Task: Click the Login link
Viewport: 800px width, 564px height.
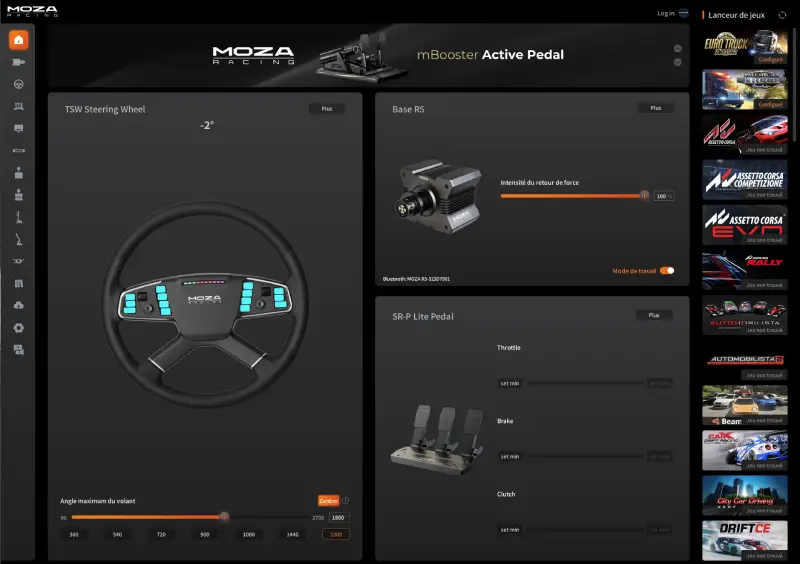Action: 665,13
